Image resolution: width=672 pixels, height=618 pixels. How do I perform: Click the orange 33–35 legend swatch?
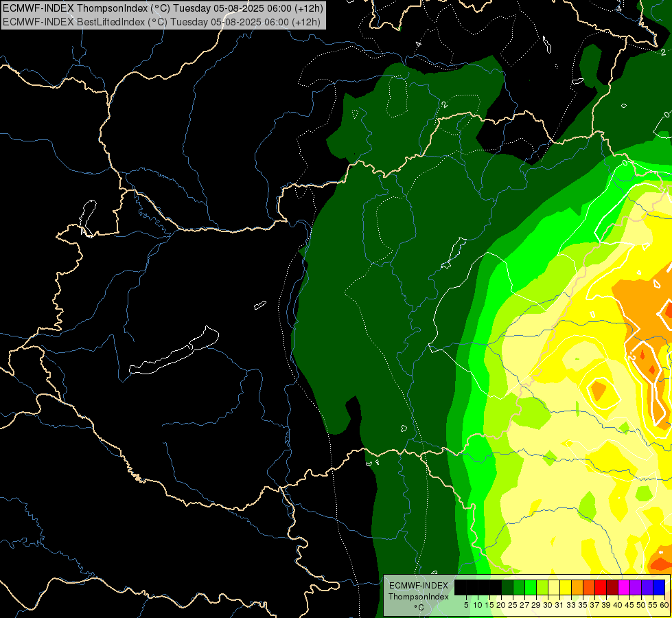577,587
